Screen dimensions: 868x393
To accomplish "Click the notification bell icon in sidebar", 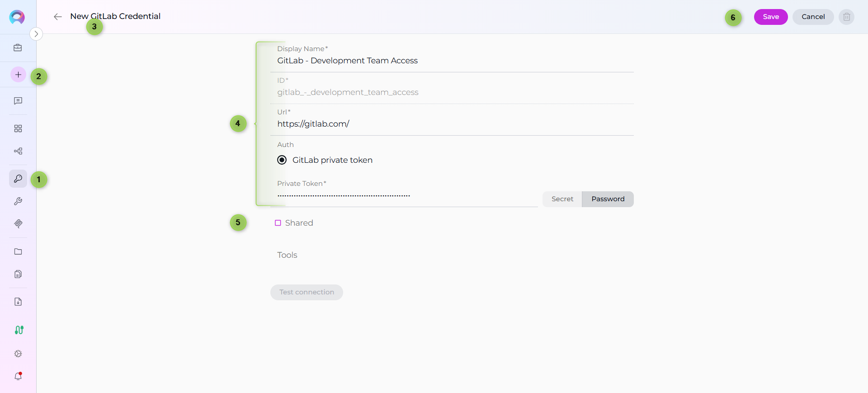I will click(18, 376).
